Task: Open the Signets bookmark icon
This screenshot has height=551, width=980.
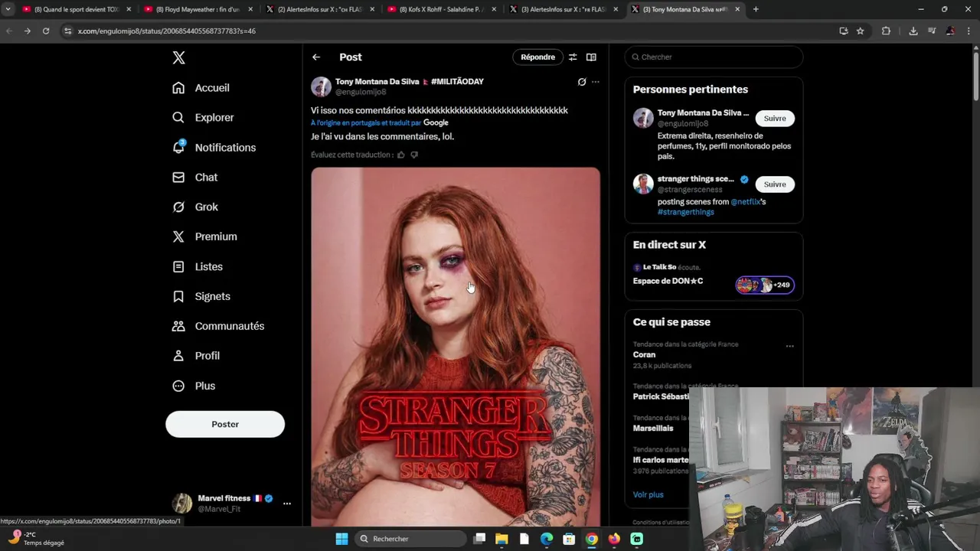Action: point(178,296)
